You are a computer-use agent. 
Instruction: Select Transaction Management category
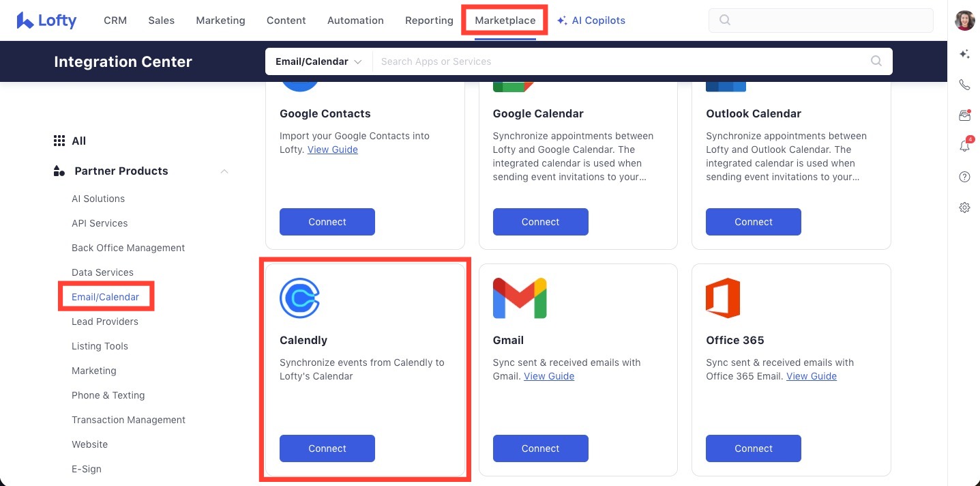coord(129,420)
